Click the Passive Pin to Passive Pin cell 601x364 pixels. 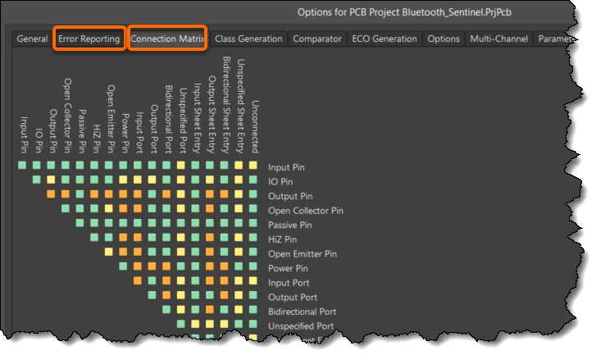point(80,224)
